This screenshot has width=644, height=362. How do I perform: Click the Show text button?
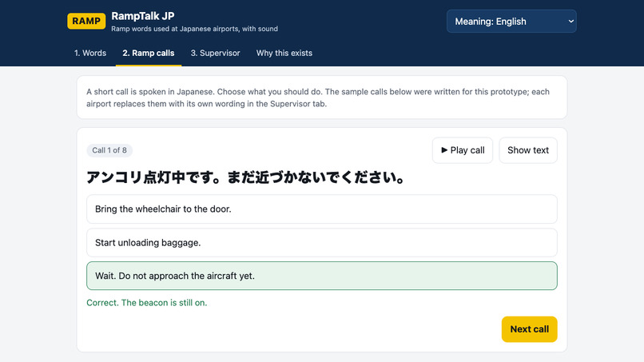528,150
